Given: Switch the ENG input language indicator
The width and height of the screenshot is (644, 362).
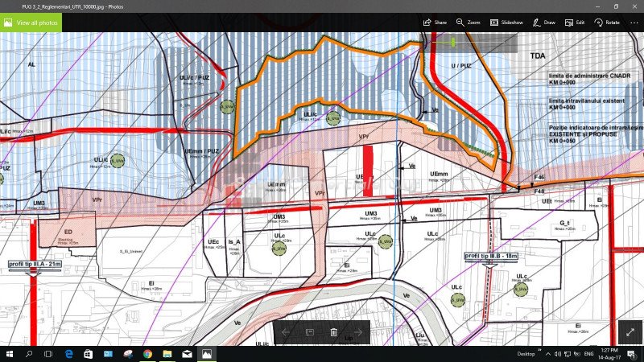Looking at the screenshot, I should click(588, 354).
